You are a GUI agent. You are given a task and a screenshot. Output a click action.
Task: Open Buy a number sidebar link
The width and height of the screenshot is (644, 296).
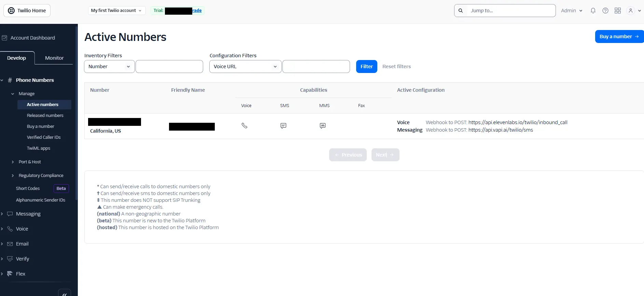click(41, 127)
